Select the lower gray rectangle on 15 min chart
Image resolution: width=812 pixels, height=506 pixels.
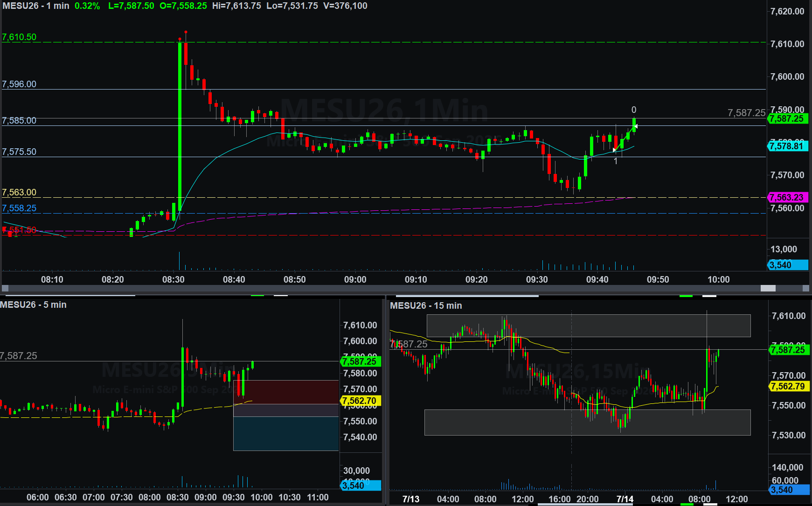click(x=588, y=423)
